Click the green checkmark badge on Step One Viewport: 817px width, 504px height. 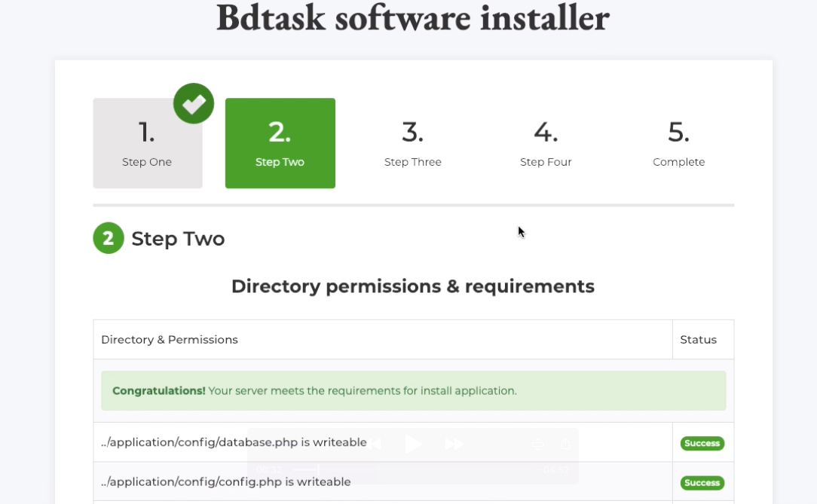coord(194,104)
